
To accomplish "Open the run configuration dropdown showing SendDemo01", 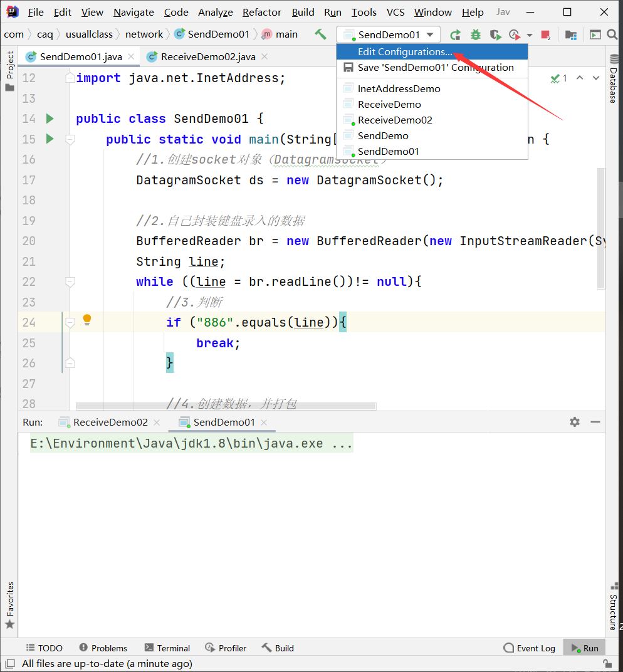I will point(388,34).
